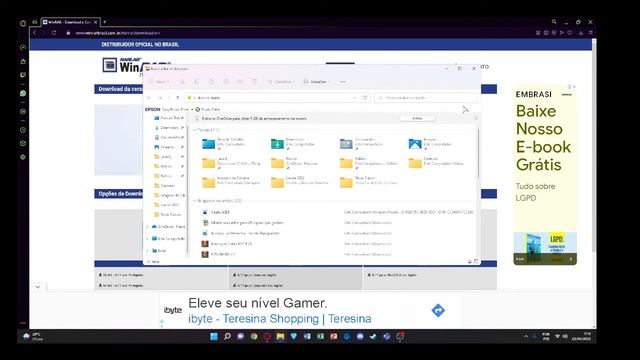Open History clock icon in Opera sidebar
The height and width of the screenshot is (360, 640).
point(23,130)
